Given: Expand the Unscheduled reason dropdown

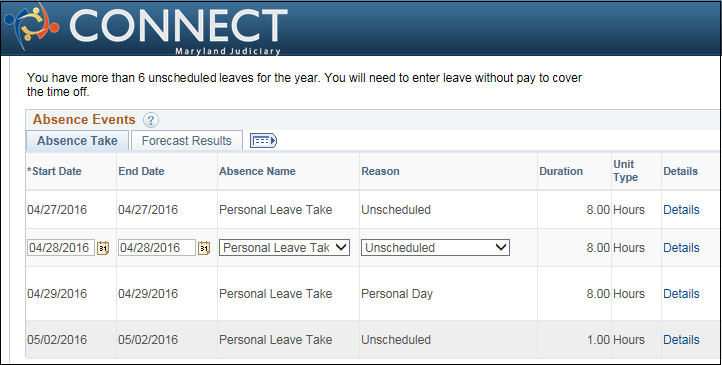Looking at the screenshot, I should [435, 248].
